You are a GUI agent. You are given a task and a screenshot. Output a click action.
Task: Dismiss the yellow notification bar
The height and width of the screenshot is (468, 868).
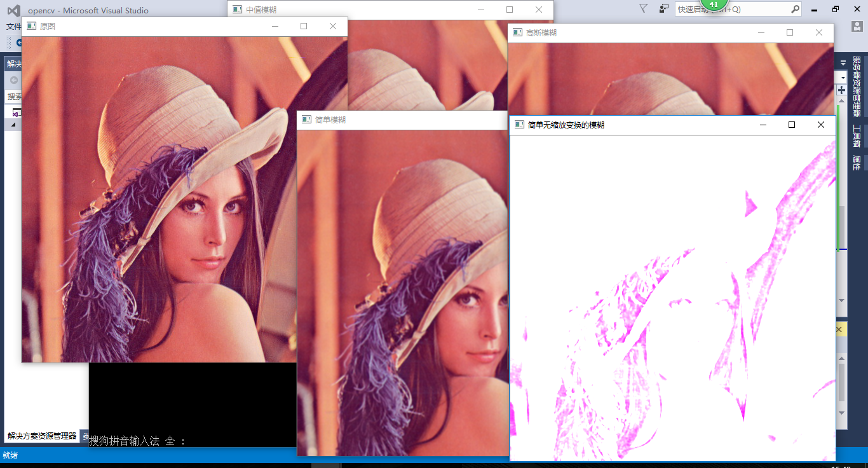pyautogui.click(x=839, y=329)
